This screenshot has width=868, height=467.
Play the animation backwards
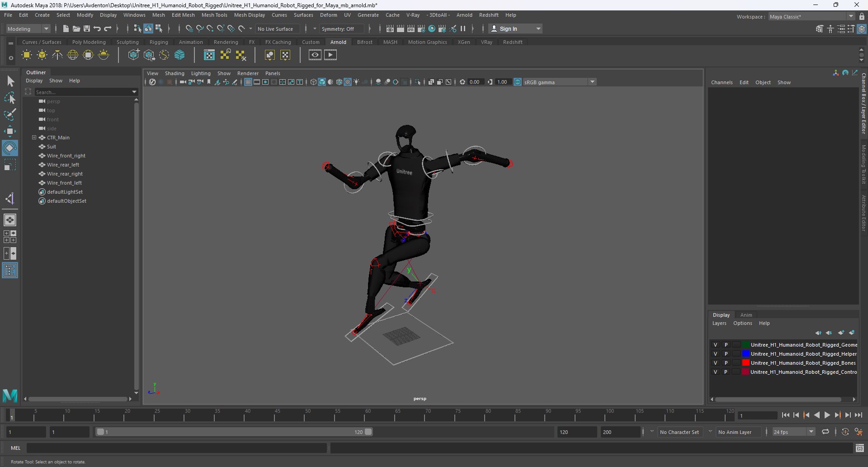pyautogui.click(x=816, y=415)
